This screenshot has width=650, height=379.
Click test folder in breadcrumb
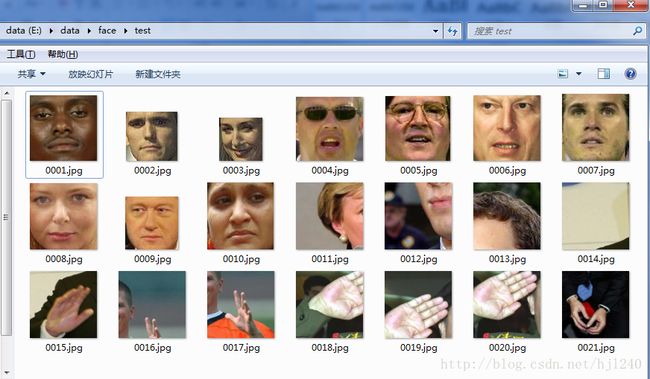(143, 31)
